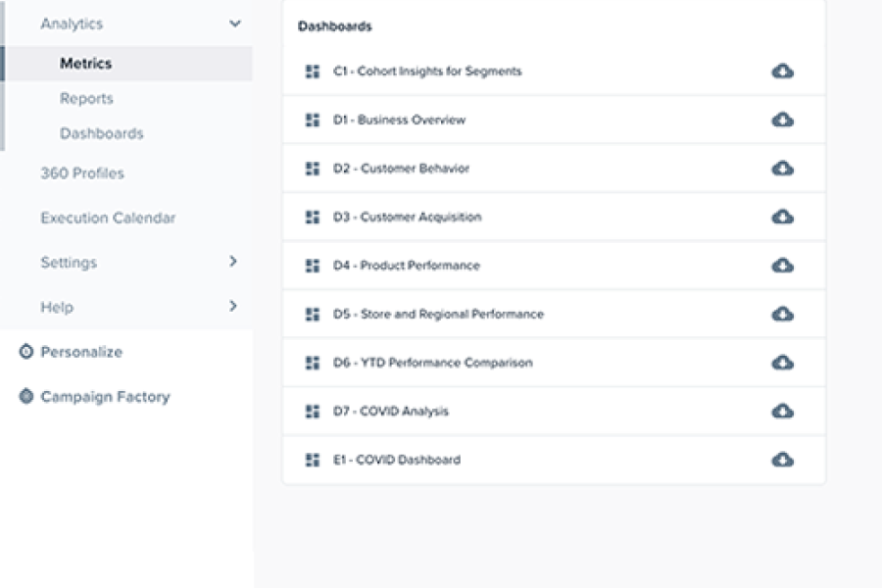882x588 pixels.
Task: Open Reports under Analytics
Action: pos(86,99)
